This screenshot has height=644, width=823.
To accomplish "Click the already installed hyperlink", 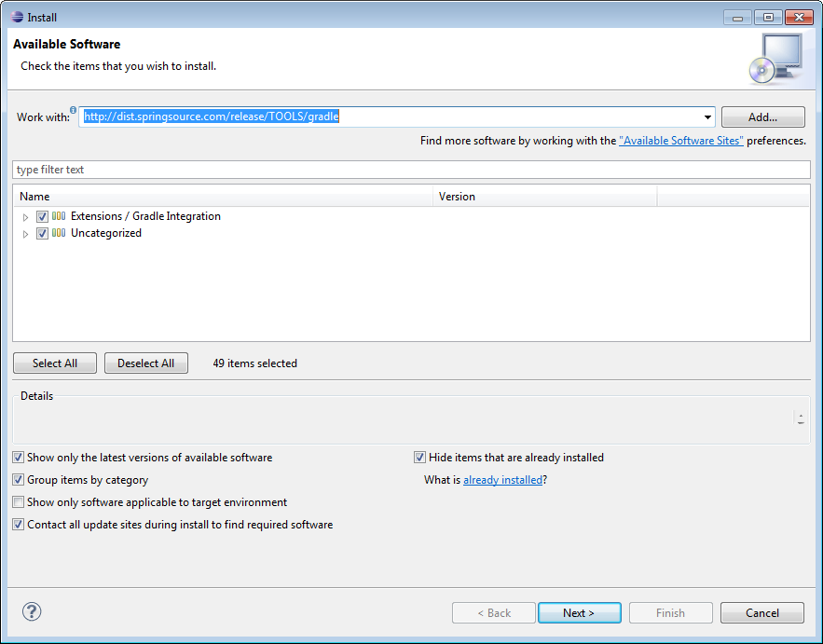I will (x=503, y=479).
